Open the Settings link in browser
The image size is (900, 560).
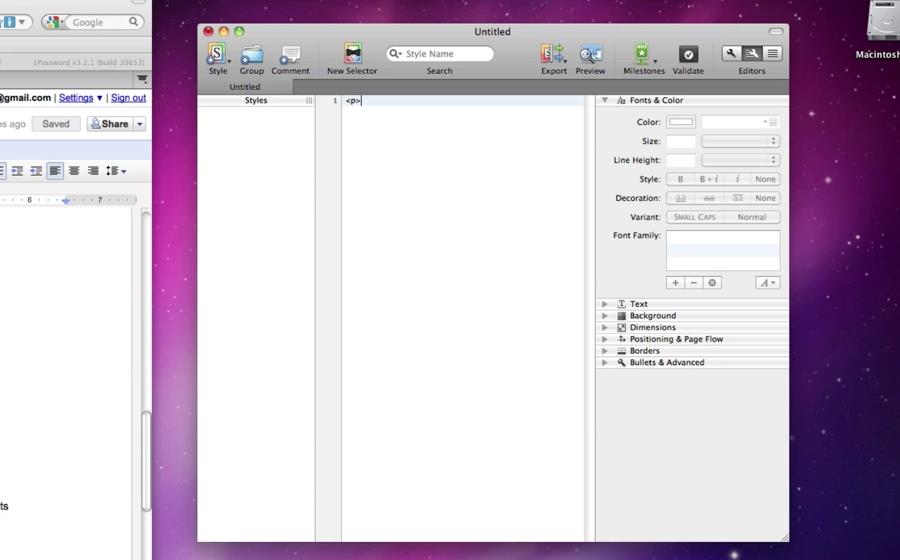pos(76,98)
